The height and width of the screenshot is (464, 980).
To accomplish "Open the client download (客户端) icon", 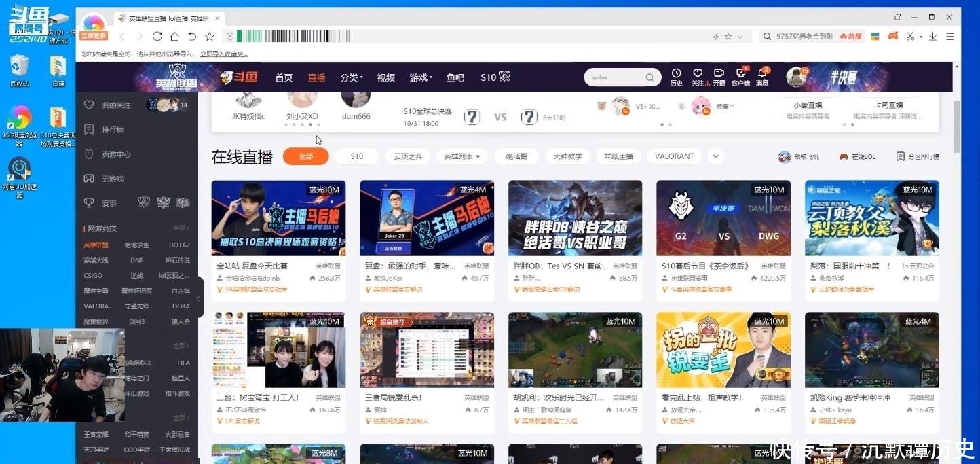I will click(740, 77).
